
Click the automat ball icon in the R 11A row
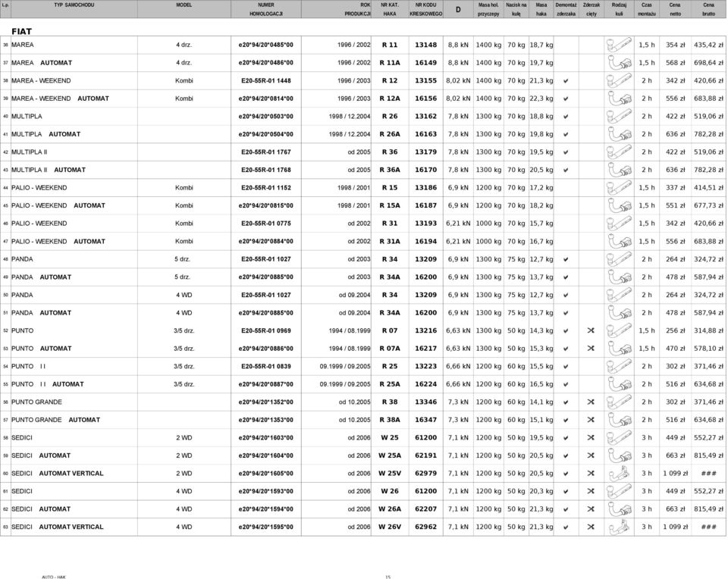tap(619, 63)
